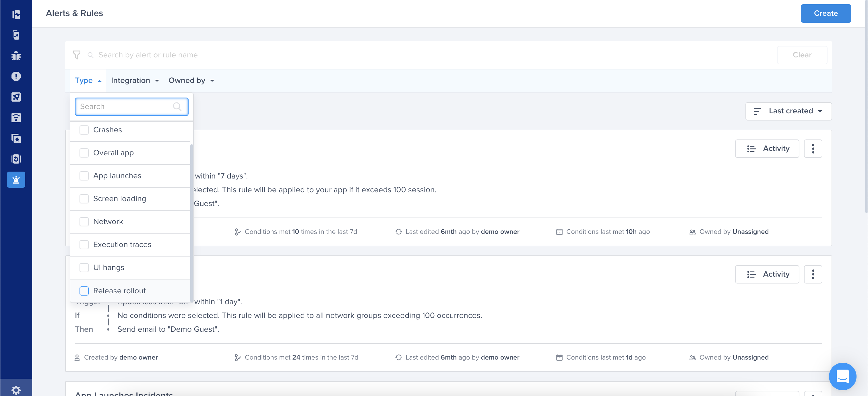The height and width of the screenshot is (396, 868).
Task: Open the Integration filter dropdown
Action: (x=135, y=80)
